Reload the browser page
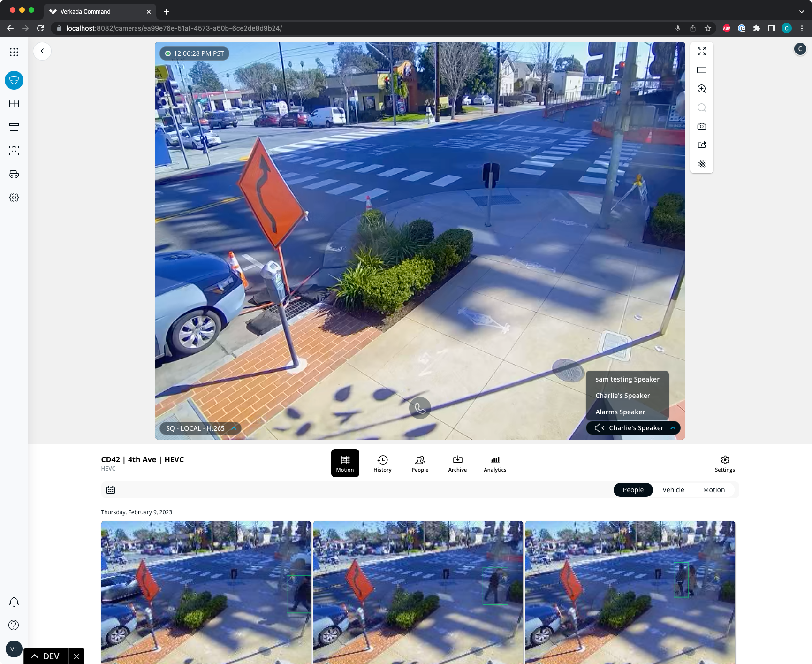The width and height of the screenshot is (812, 664). coord(40,28)
